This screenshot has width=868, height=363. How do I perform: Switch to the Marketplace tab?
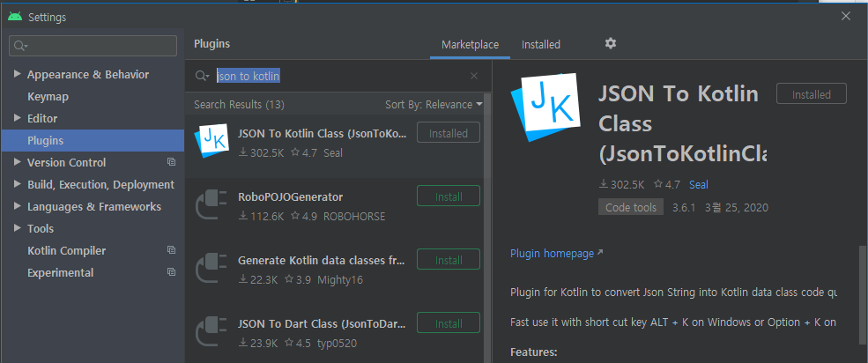[470, 45]
